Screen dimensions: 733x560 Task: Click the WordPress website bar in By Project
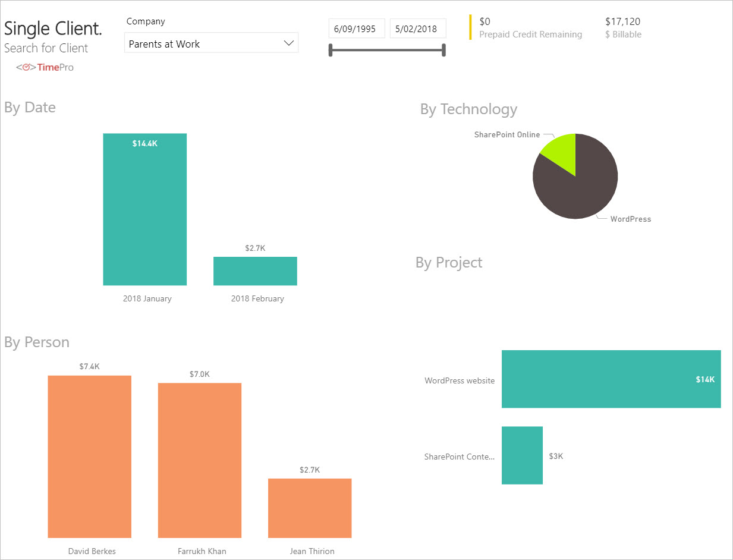[611, 379]
